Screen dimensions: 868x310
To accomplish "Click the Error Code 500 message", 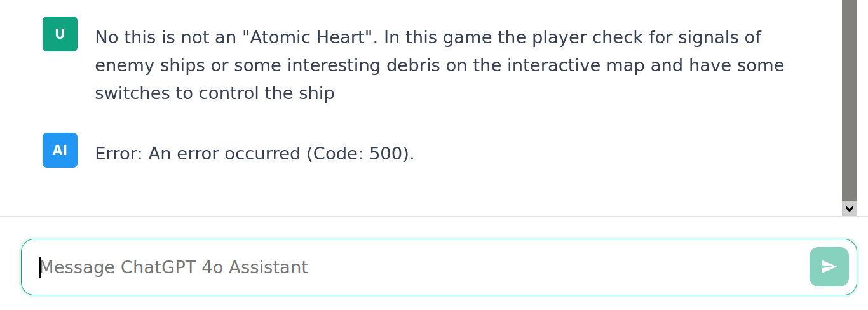I will (254, 154).
